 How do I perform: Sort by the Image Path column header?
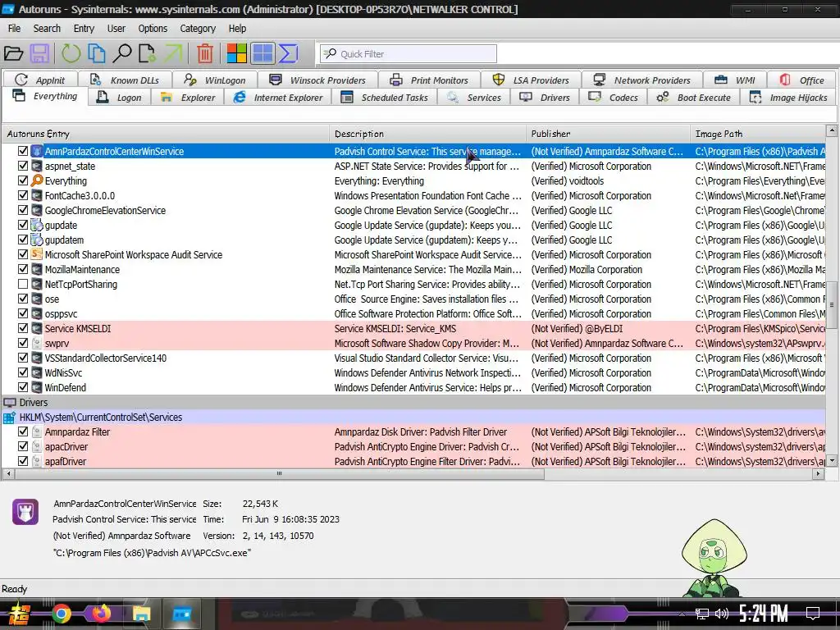pos(757,134)
